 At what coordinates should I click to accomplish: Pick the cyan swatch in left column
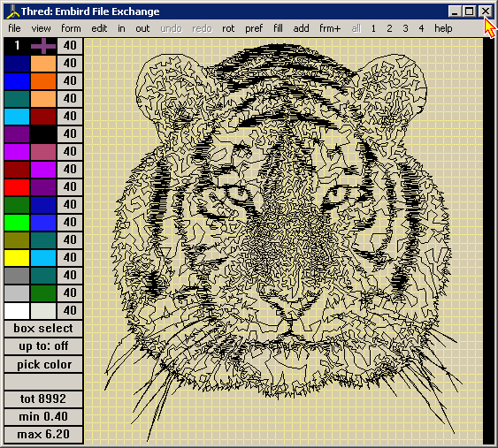coord(17,117)
